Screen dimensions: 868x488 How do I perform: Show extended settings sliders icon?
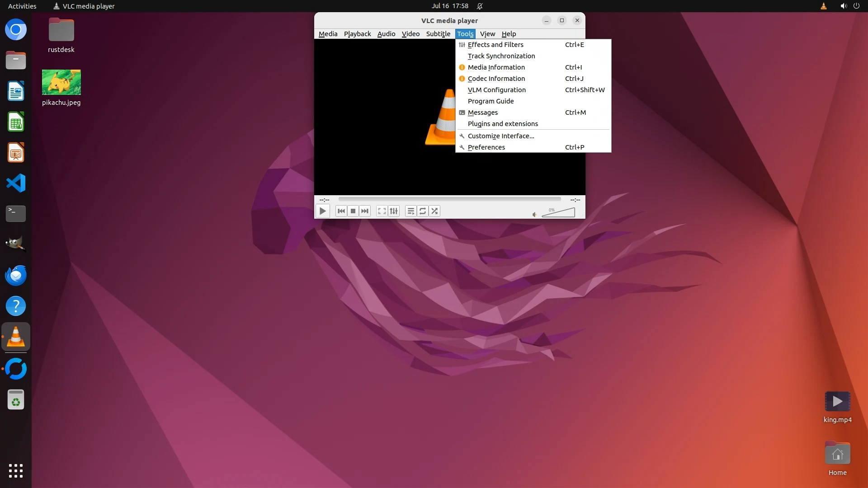(394, 211)
